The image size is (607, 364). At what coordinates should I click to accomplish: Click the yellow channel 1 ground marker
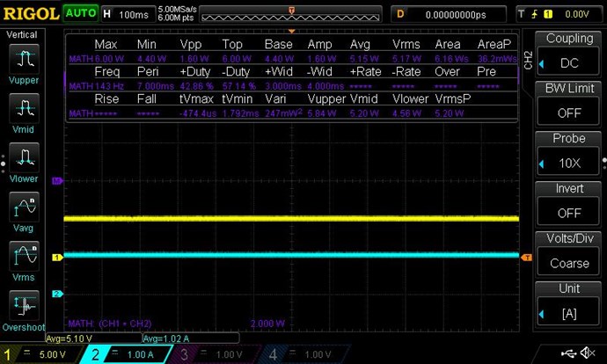[x=57, y=258]
